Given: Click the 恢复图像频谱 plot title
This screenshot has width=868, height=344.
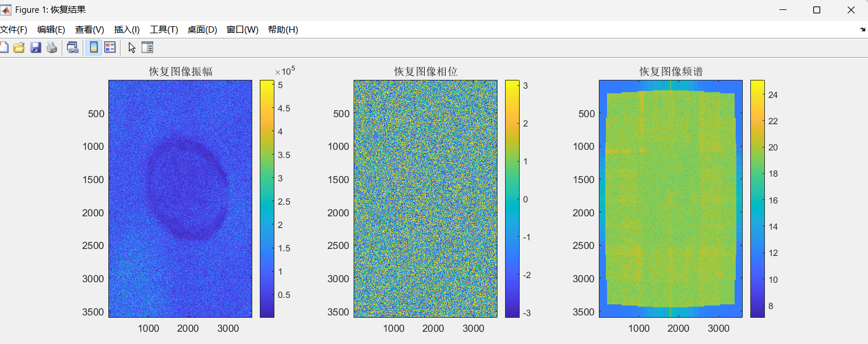Looking at the screenshot, I should pyautogui.click(x=671, y=72).
